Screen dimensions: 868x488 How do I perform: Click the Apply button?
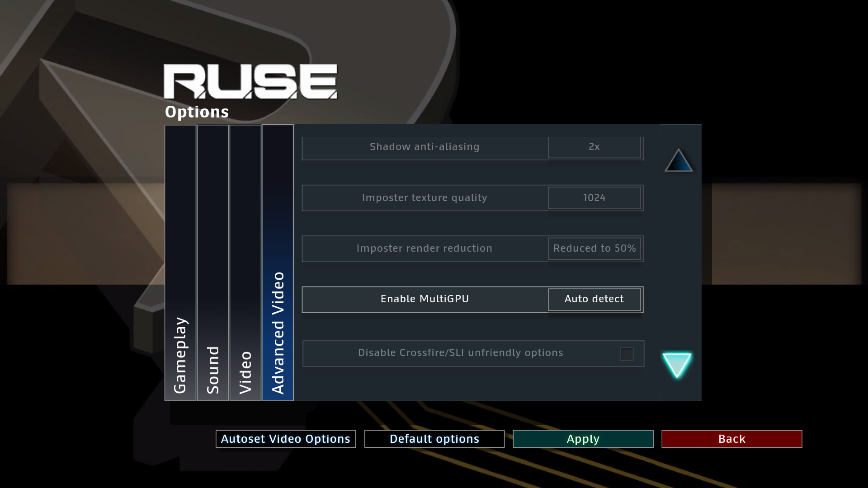(583, 439)
